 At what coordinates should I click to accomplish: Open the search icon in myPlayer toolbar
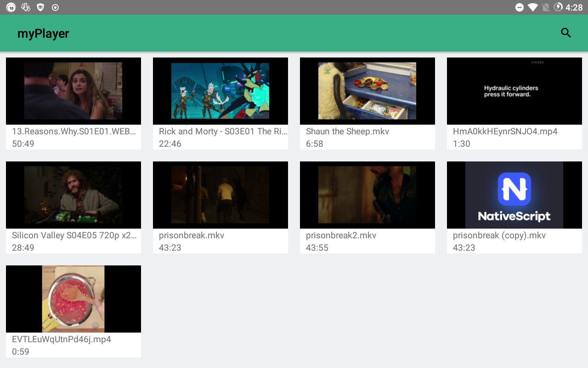point(566,33)
